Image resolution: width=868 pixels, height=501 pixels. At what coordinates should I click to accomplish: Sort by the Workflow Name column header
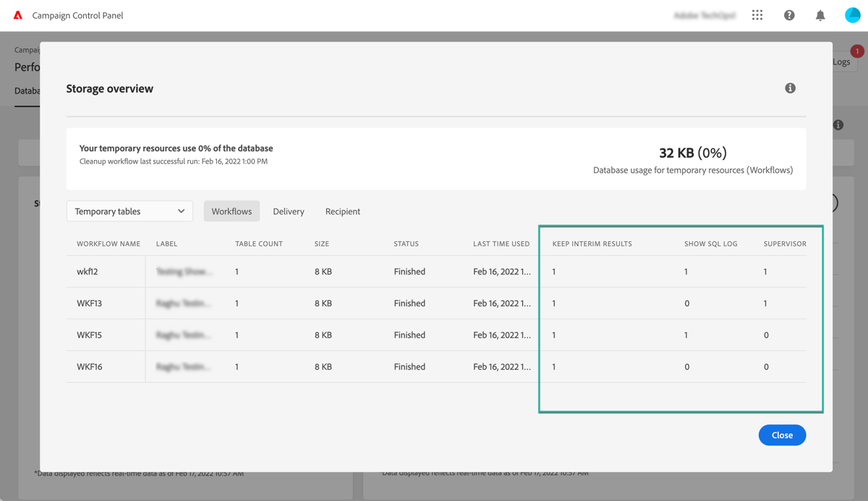108,243
